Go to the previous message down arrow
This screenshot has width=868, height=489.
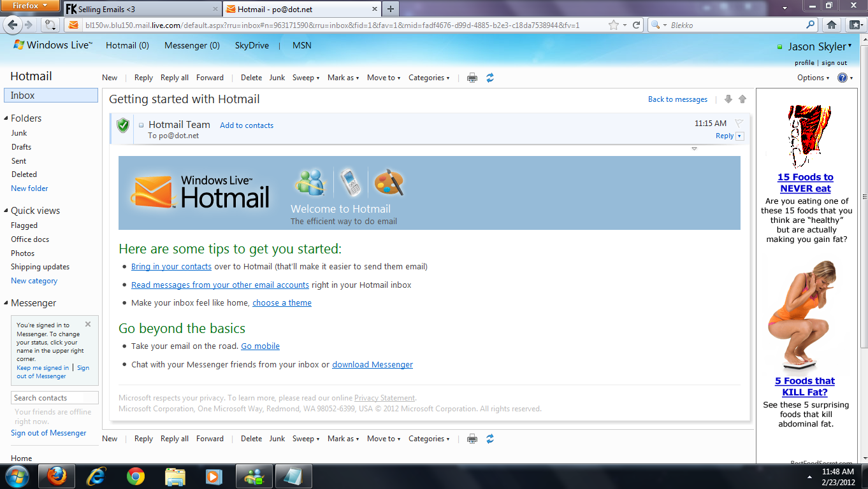728,99
